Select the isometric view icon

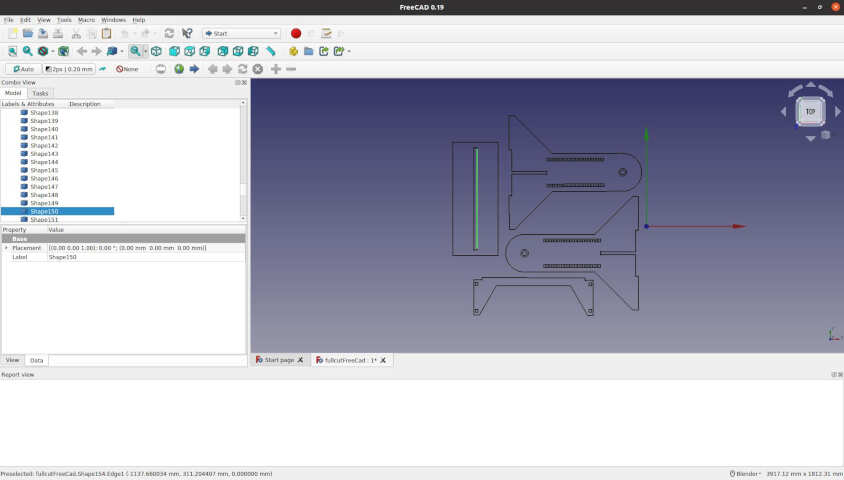(x=156, y=51)
